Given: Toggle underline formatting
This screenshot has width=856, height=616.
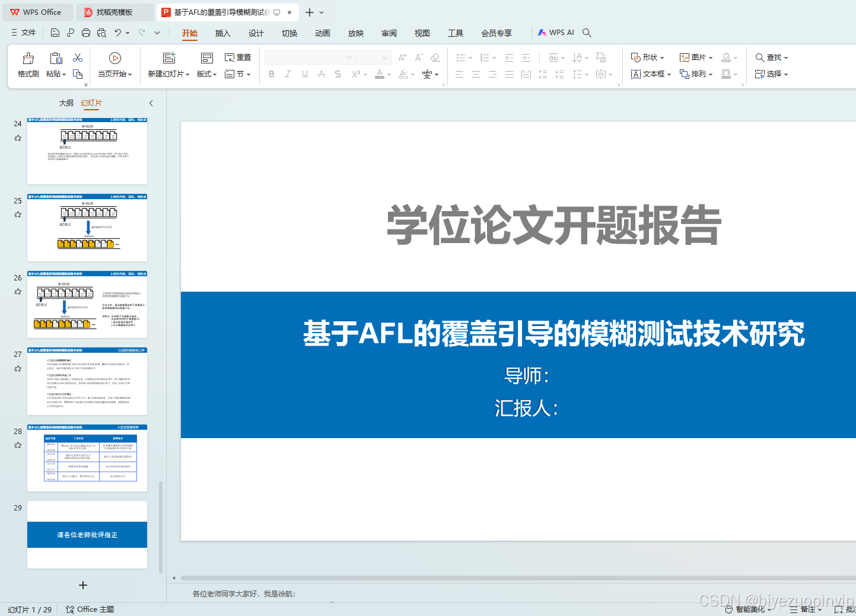Looking at the screenshot, I should click(304, 74).
